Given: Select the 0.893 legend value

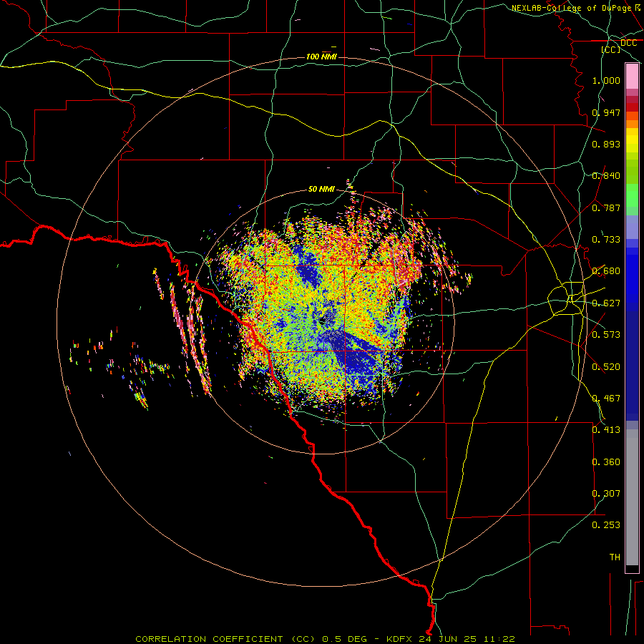Looking at the screenshot, I should point(606,144).
